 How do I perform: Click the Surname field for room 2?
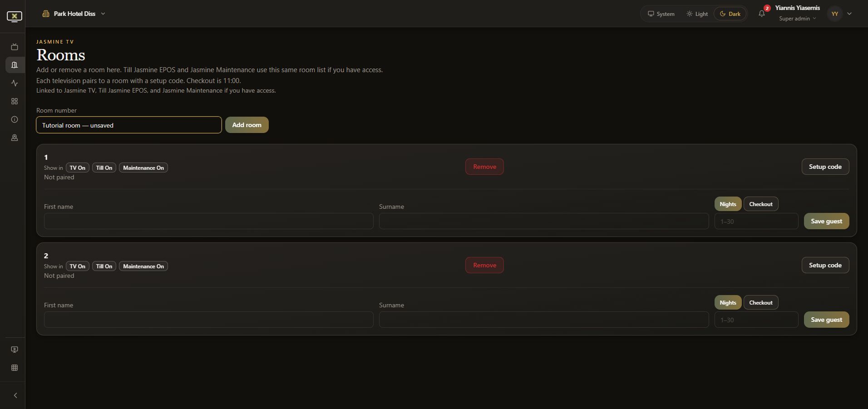click(x=544, y=320)
